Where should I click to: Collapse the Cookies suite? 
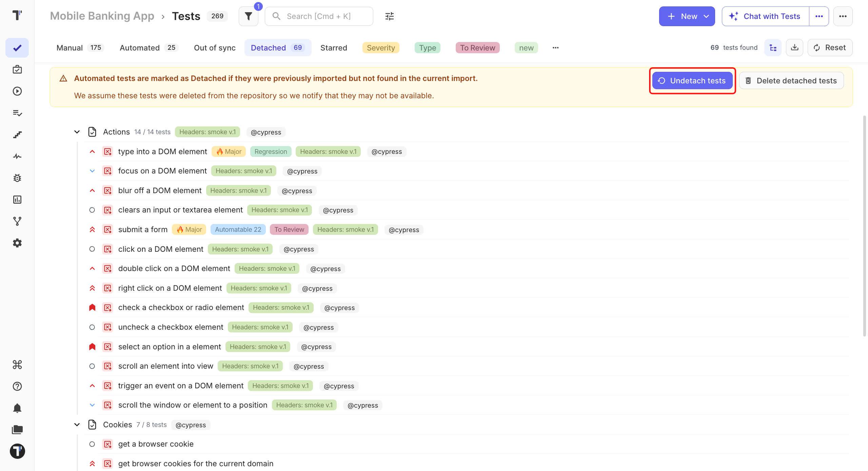pos(77,425)
